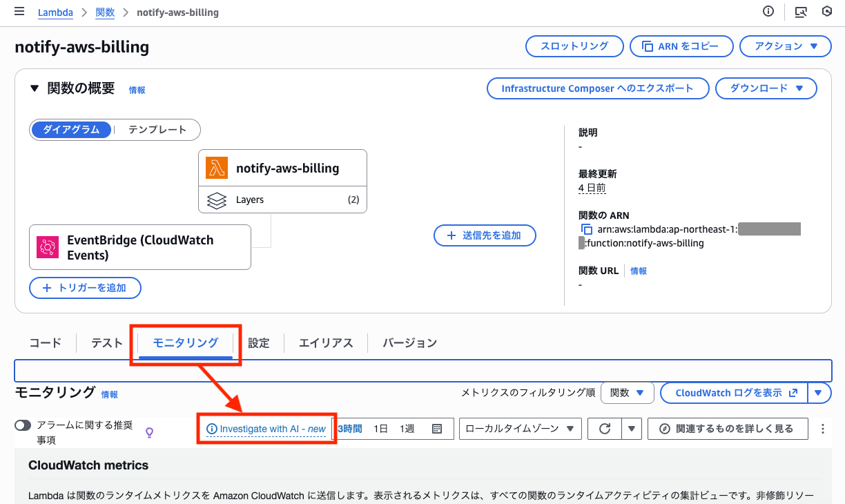Open the three-dot more options menu

[822, 429]
